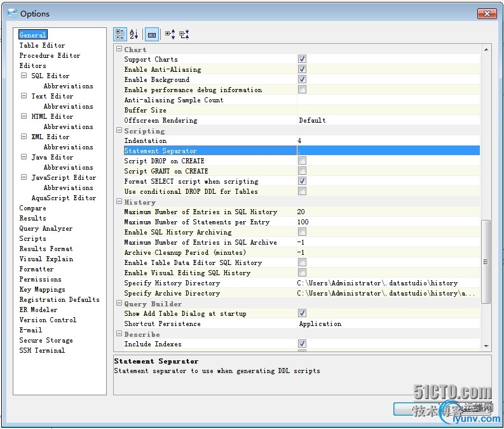Open Secure Storage options
Viewport: 504px width, 429px height.
(46, 340)
